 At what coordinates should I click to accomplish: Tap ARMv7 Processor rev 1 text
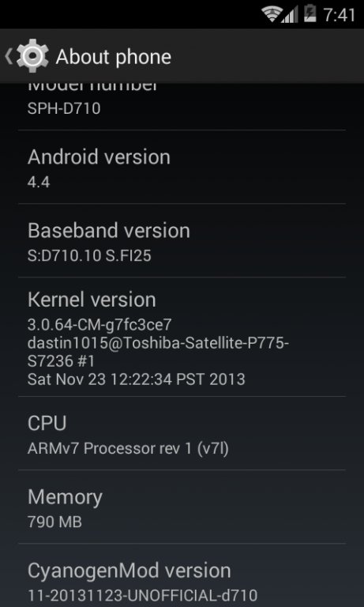point(110,449)
